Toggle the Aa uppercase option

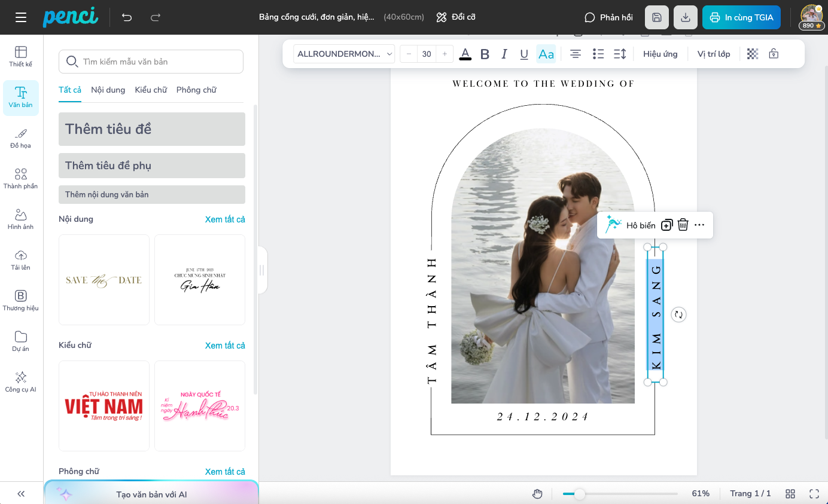(546, 54)
